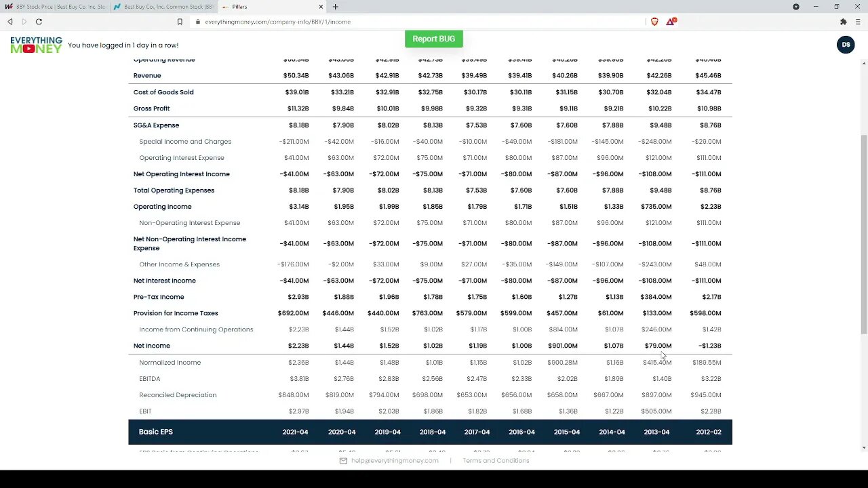Viewport: 868px width, 488px height.
Task: Close the Pillars tab
Action: point(321,7)
